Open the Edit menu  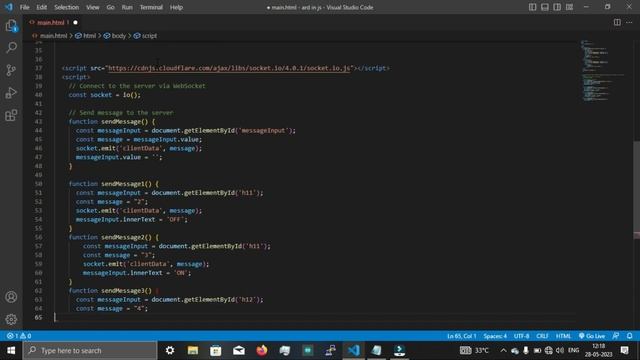[x=42, y=7]
